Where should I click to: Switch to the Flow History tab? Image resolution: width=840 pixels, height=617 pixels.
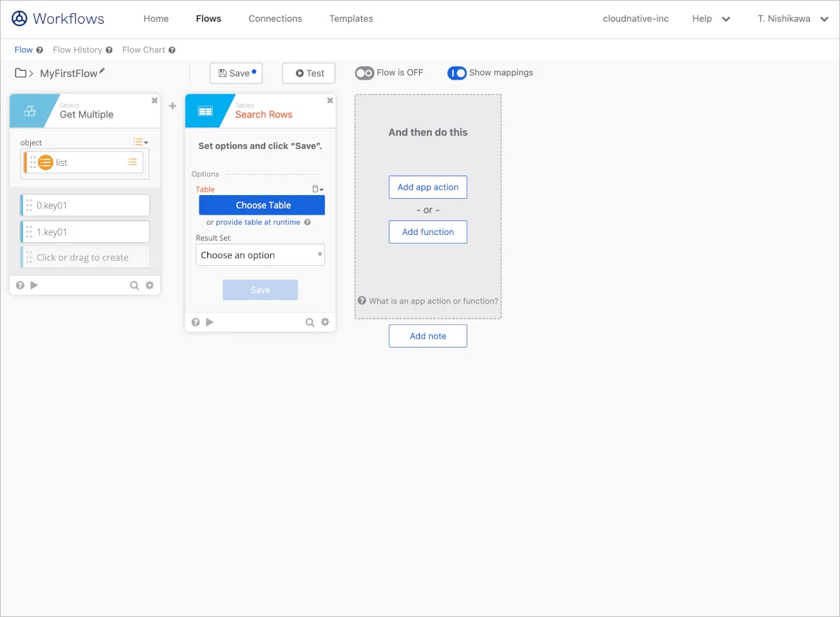coord(78,50)
